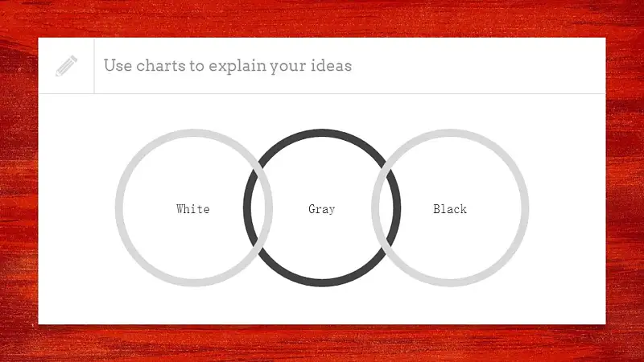
Task: Click the dark gray ring of the middle circle
Action: click(x=322, y=133)
